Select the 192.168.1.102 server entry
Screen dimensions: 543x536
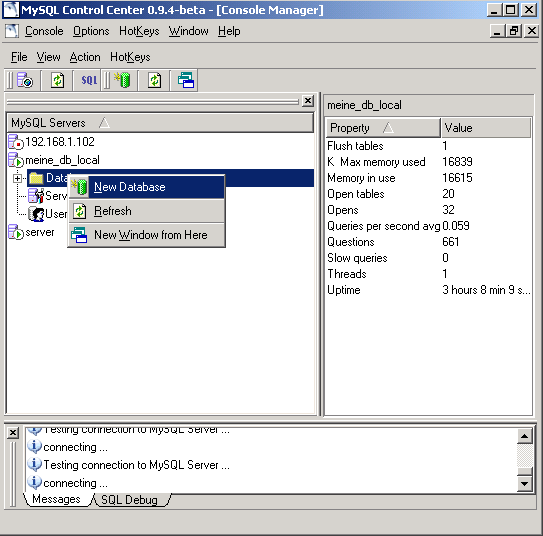pos(60,142)
